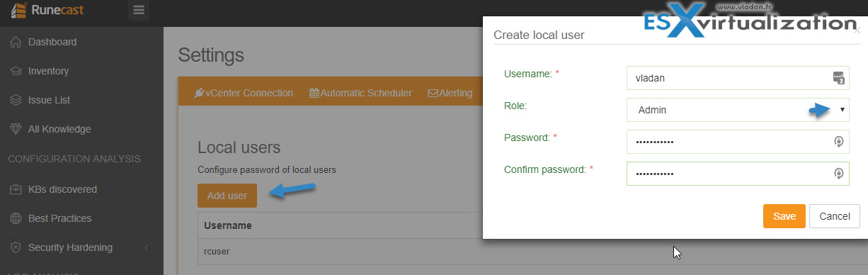
Task: Click password manager icon in Username field
Action: pyautogui.click(x=838, y=78)
